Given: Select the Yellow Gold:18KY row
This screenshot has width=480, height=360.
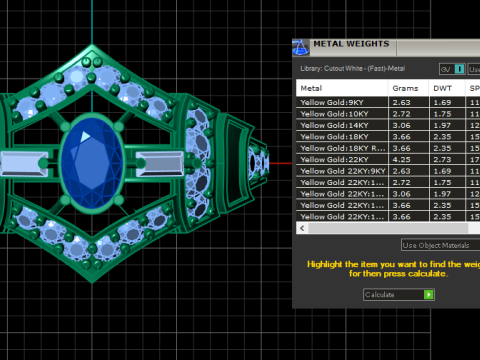Looking at the screenshot, I should (388, 137).
